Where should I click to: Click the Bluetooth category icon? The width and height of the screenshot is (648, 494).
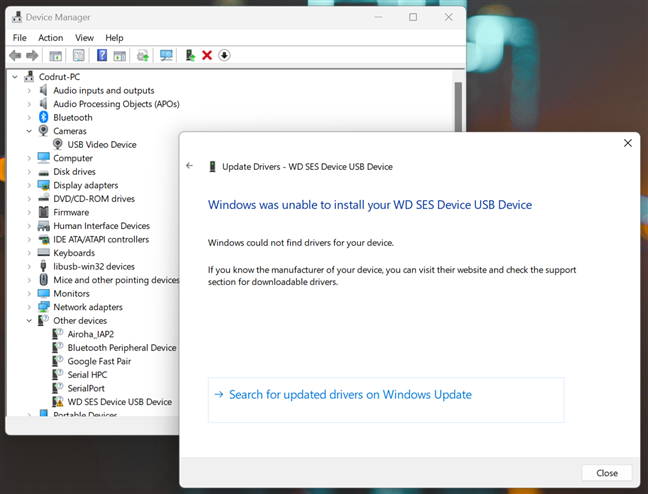44,117
